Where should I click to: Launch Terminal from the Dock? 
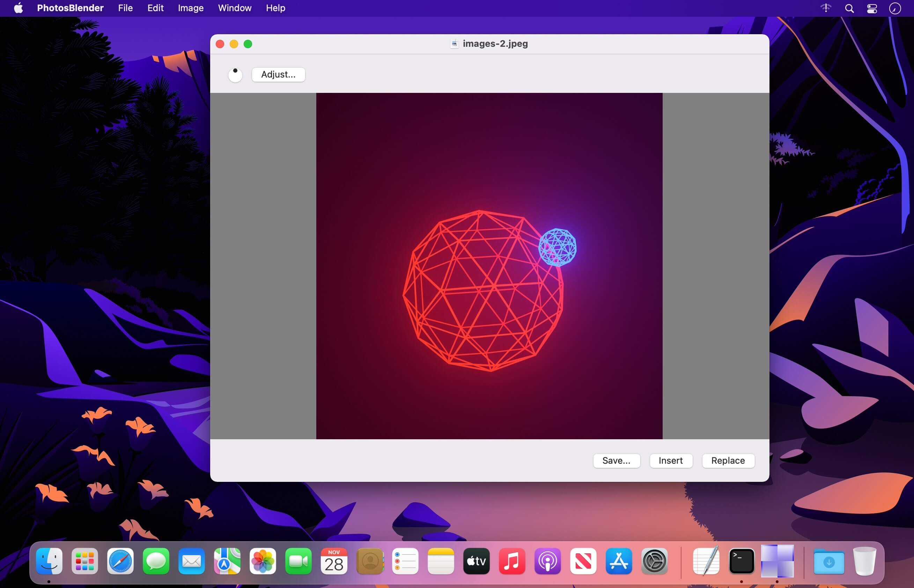pos(742,561)
